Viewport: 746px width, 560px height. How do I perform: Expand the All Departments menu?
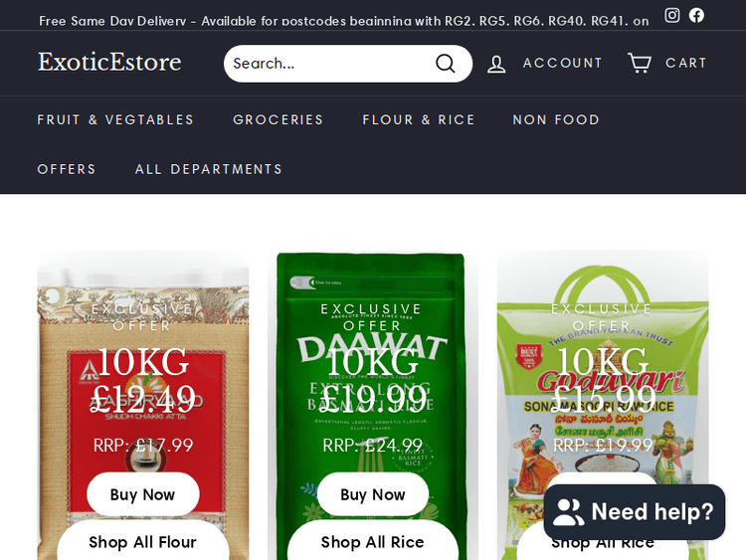(x=209, y=169)
